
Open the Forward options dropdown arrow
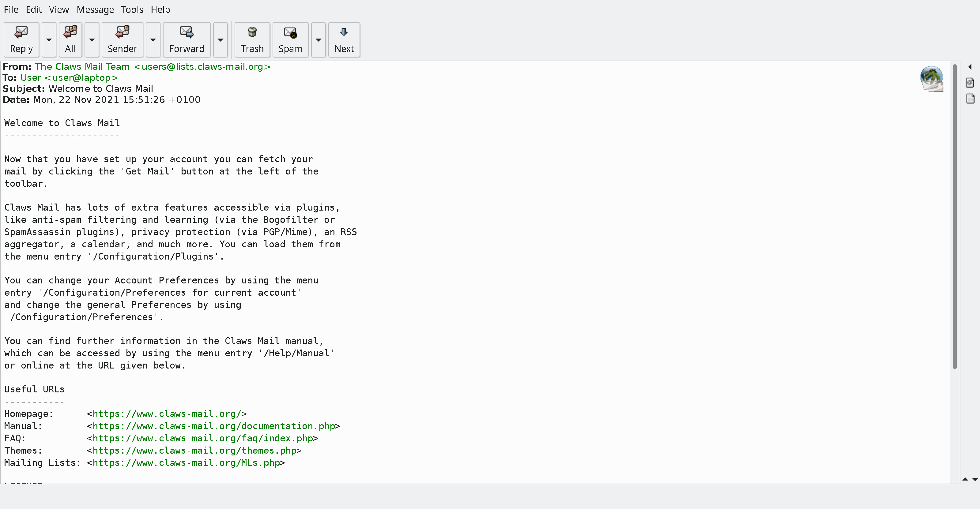pyautogui.click(x=220, y=39)
